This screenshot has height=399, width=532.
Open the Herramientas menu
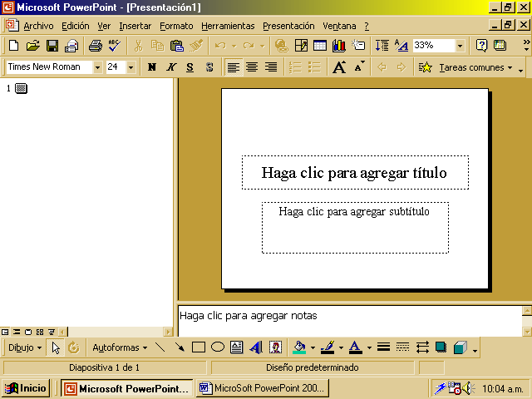click(228, 26)
